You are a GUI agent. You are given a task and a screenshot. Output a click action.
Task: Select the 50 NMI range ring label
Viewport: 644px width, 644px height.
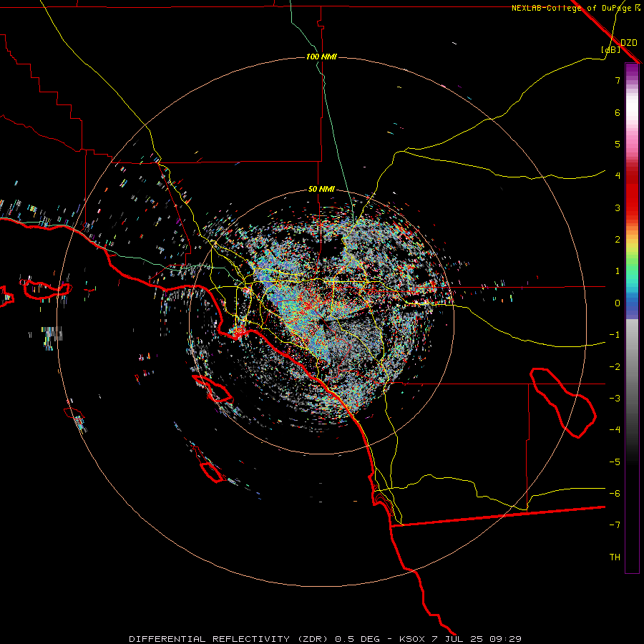click(x=321, y=189)
